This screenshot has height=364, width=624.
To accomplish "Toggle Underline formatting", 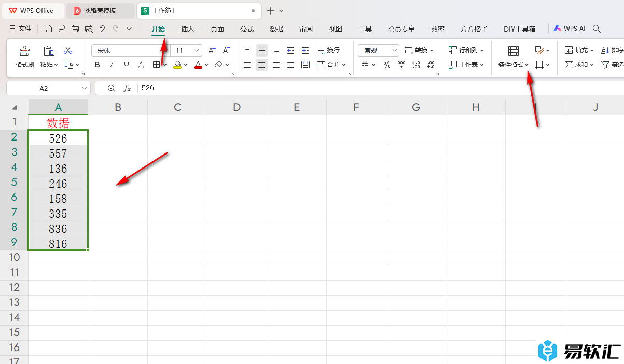I will pos(127,65).
